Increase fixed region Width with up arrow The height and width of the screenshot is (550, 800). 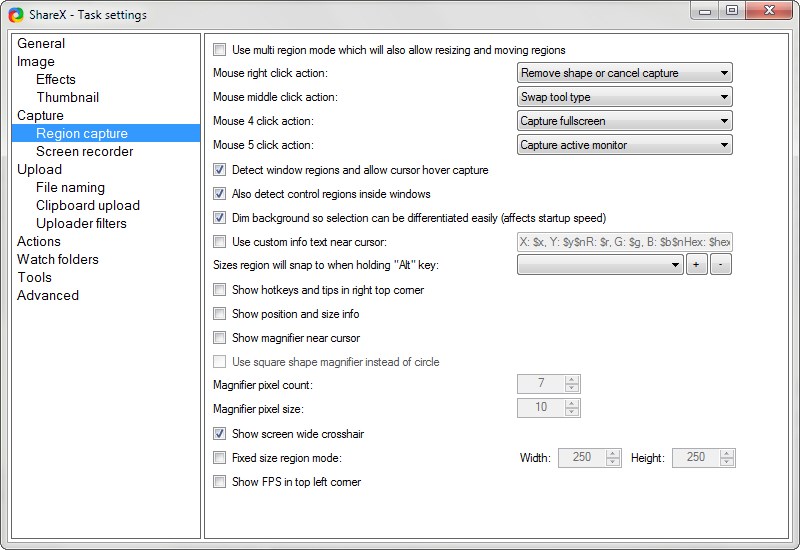(x=613, y=453)
